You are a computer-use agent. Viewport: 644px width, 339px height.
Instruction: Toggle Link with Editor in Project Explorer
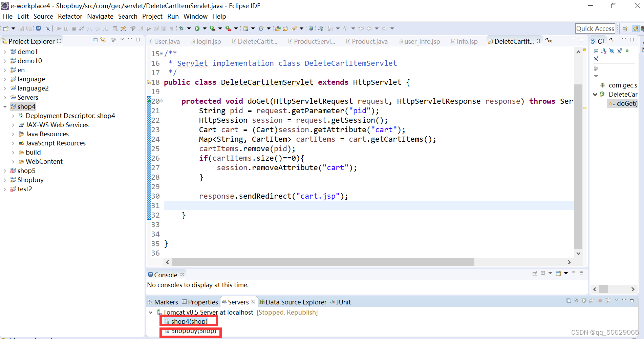pos(103,40)
